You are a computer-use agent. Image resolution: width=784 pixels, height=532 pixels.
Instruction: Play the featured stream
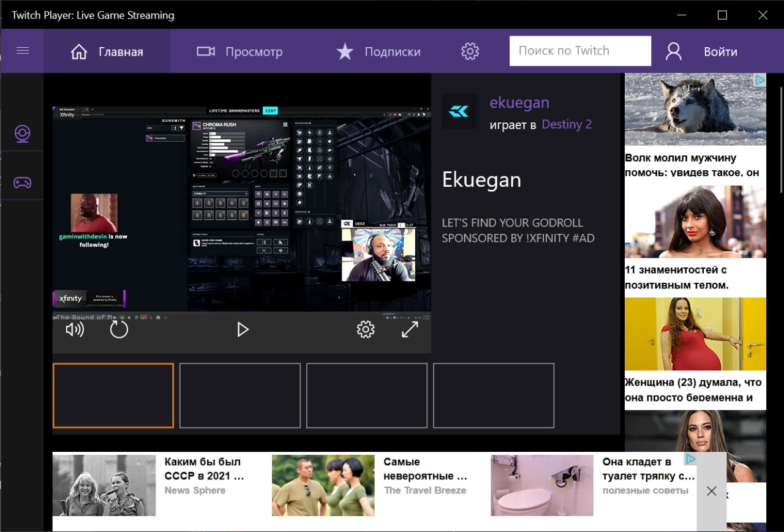243,330
